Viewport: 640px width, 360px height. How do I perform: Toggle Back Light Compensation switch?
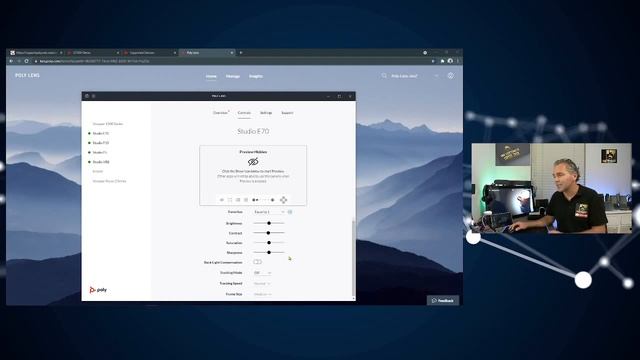click(257, 262)
